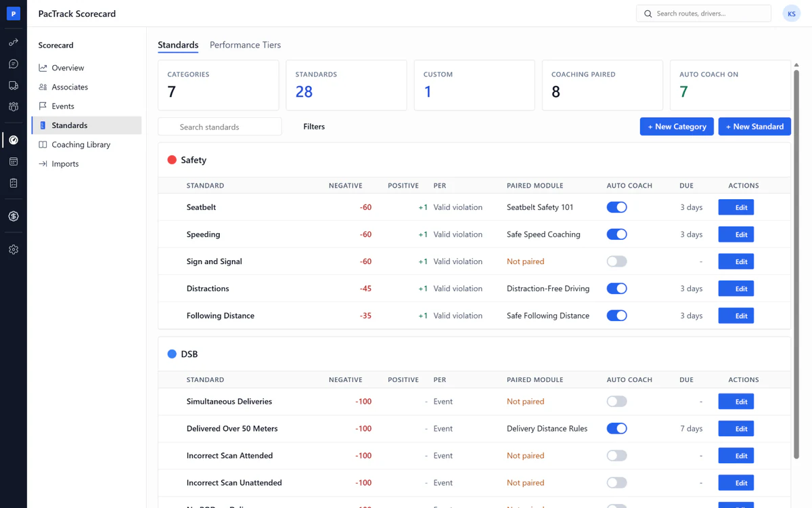Image resolution: width=812 pixels, height=508 pixels.
Task: Open the delivery truck icon
Action: 14,85
